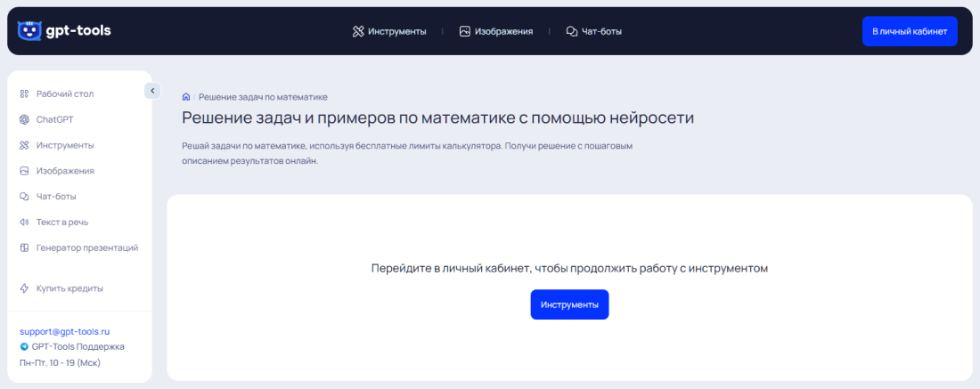Open the GPT-Tools Поддержка link

pyautogui.click(x=78, y=347)
